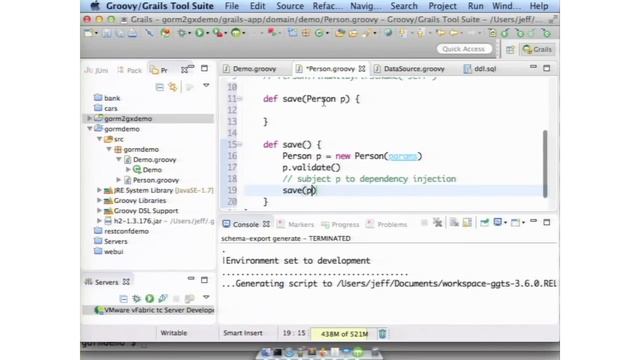Click the New file wizard toolbar icon
Image resolution: width=640 pixels, height=360 pixels.
[89, 33]
